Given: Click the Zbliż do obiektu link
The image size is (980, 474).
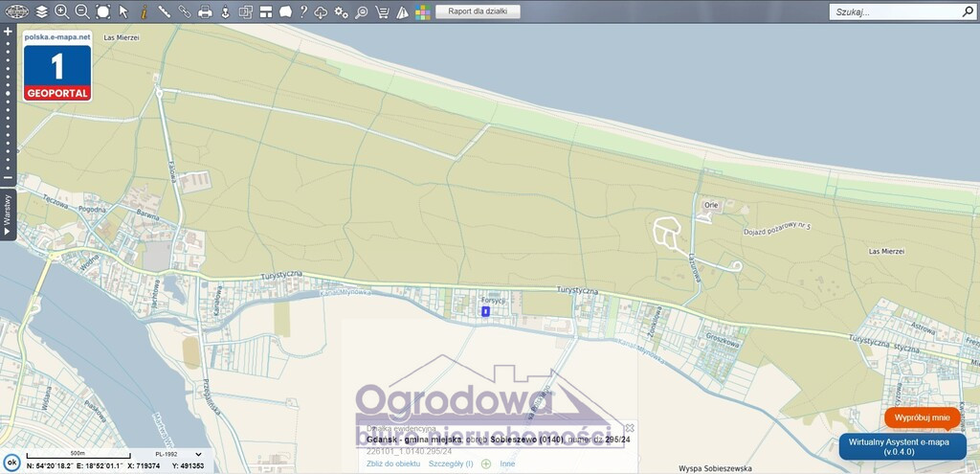Looking at the screenshot, I should [x=393, y=464].
